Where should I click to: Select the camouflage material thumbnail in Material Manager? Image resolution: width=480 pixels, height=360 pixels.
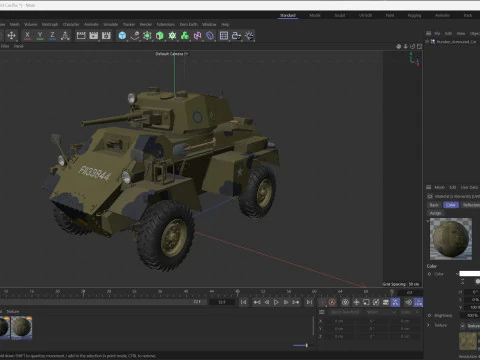point(21,328)
